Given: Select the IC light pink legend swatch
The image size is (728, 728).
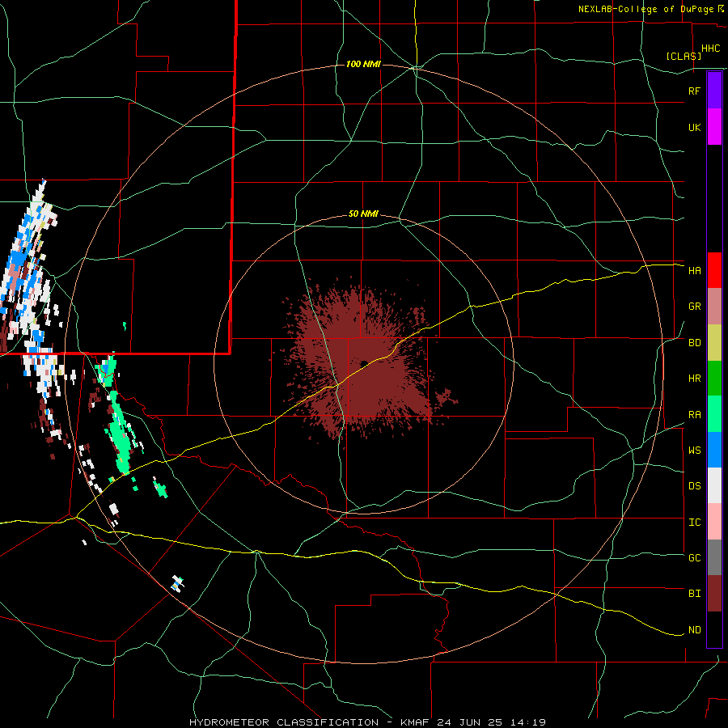Looking at the screenshot, I should click(714, 522).
